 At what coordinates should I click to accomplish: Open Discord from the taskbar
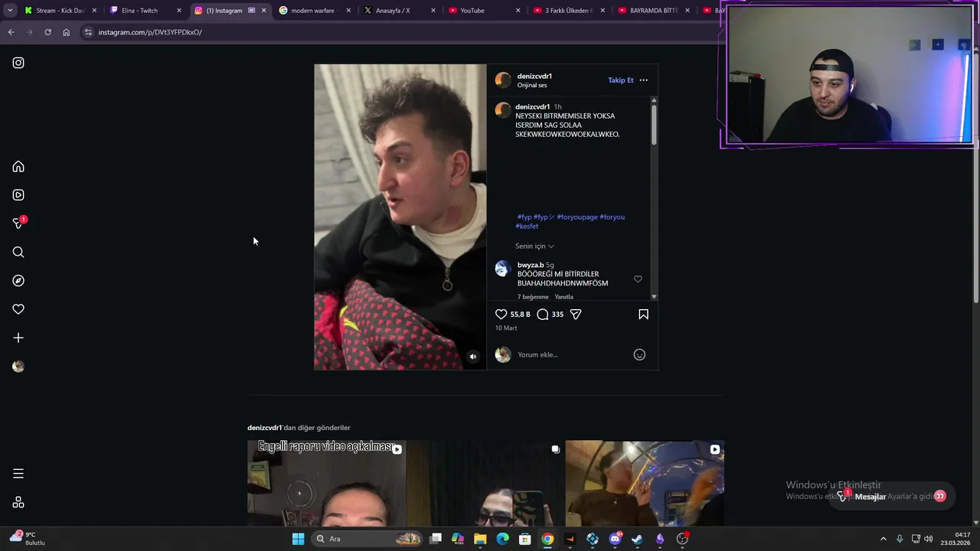click(x=615, y=539)
